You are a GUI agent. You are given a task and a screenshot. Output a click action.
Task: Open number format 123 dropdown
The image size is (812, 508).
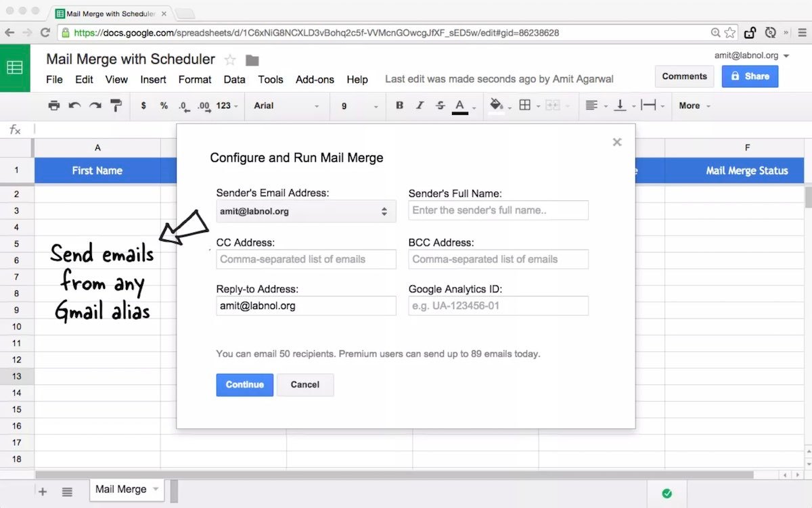point(227,106)
